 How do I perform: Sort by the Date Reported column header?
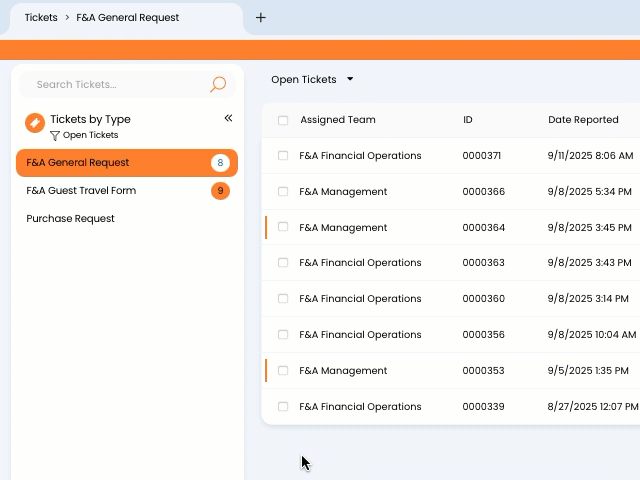pyautogui.click(x=583, y=120)
